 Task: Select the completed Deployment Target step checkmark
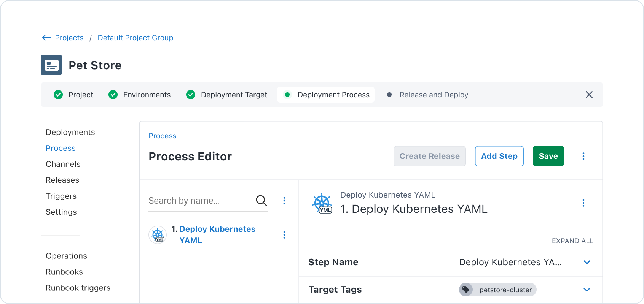(x=191, y=95)
